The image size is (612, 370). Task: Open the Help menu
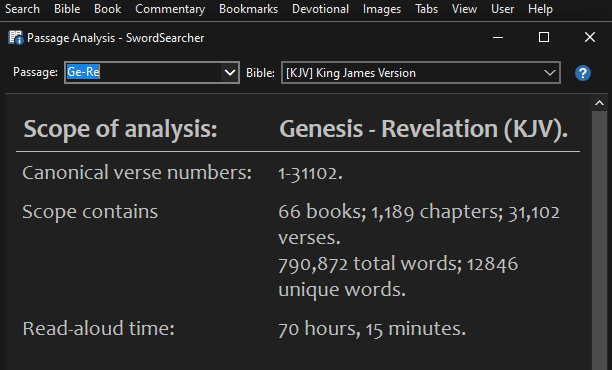tap(541, 9)
